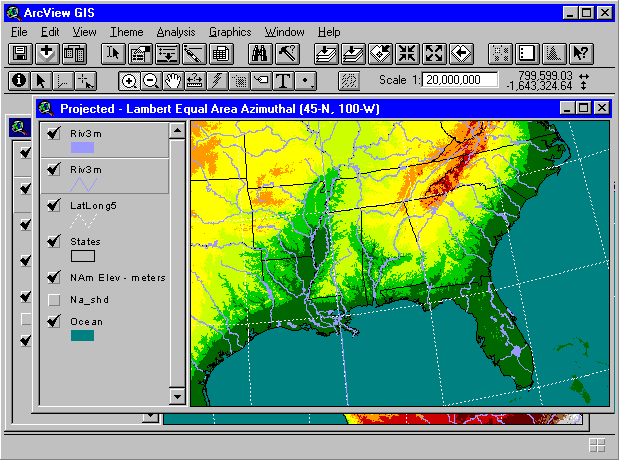Click the Add Theme plus icon

click(x=47, y=54)
